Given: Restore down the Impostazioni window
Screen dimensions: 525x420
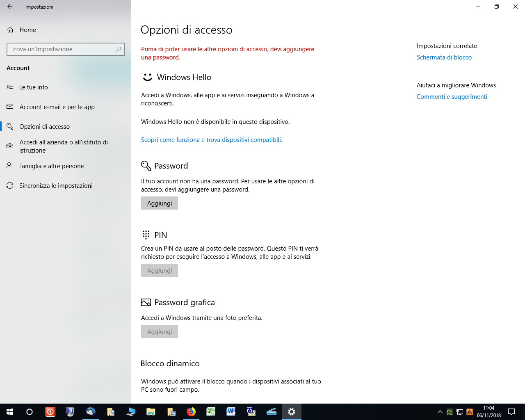Looking at the screenshot, I should click(497, 7).
